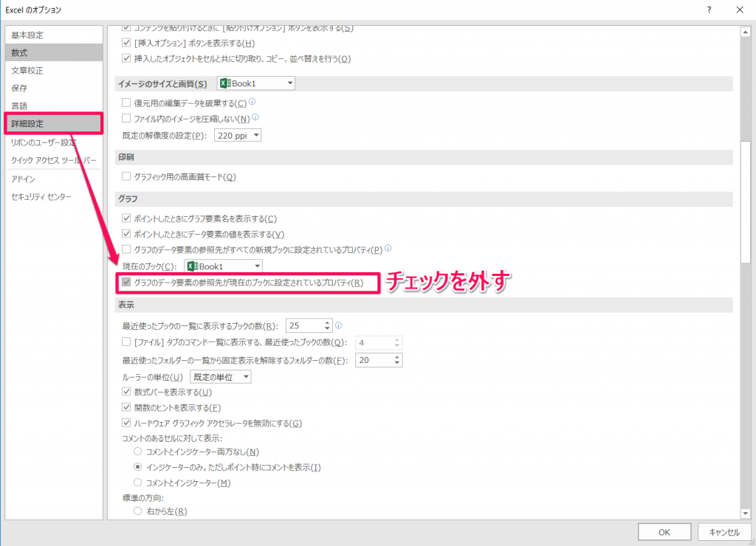Click the info icon next to 最近使ったブックの数

tap(339, 325)
